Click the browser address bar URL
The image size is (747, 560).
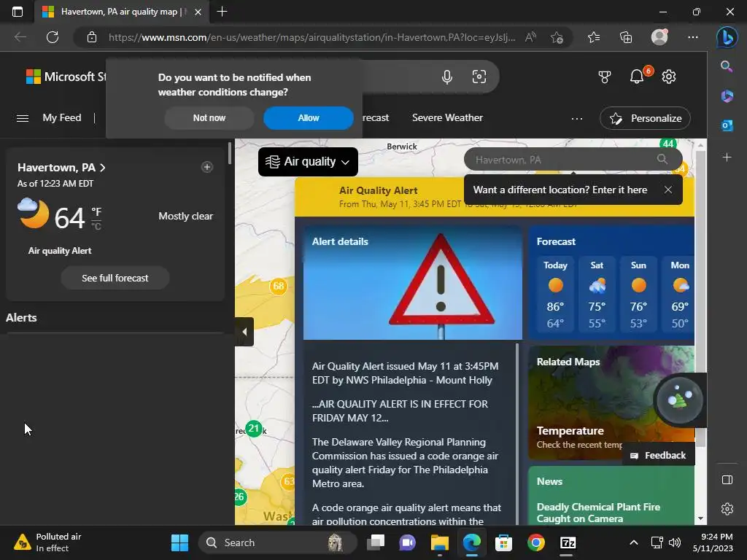pos(311,37)
